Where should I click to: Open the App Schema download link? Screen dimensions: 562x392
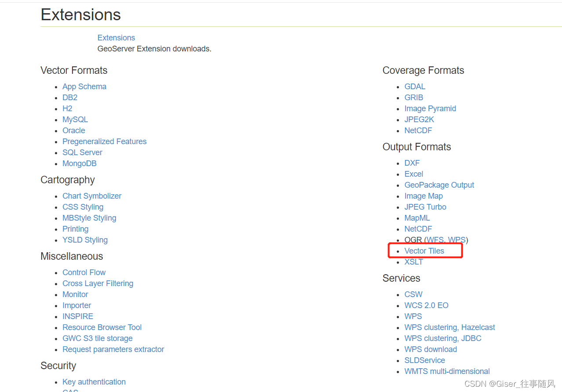tap(84, 87)
